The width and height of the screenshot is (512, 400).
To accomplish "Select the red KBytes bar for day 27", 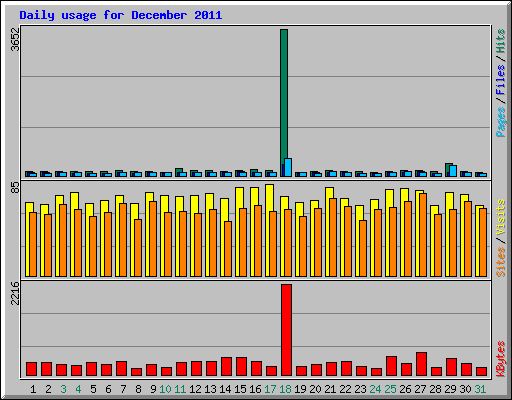I will point(421,364).
